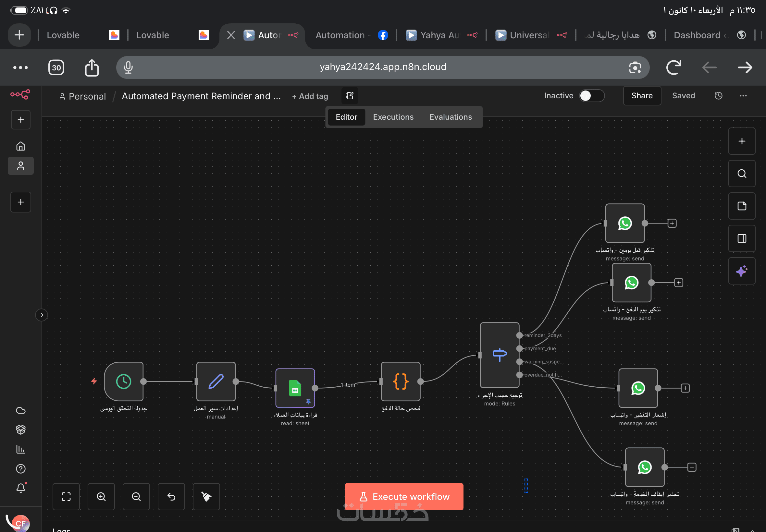The image size is (766, 532).
Task: Click the zoom to fit canvas icon
Action: 66,497
